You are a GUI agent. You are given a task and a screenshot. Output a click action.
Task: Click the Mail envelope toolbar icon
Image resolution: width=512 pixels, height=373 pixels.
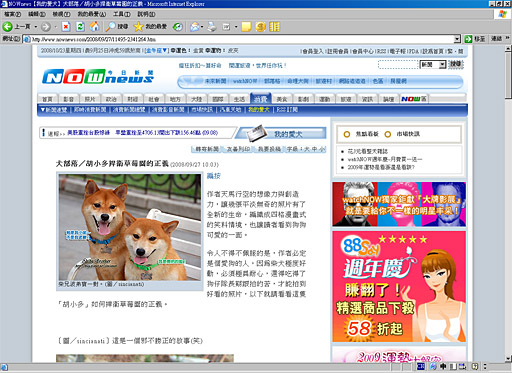tap(195, 27)
